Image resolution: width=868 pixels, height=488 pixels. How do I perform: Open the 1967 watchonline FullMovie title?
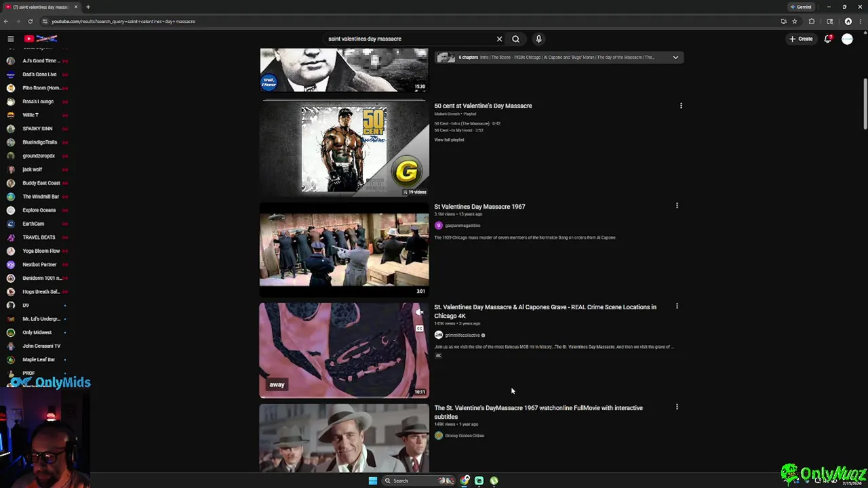point(538,412)
